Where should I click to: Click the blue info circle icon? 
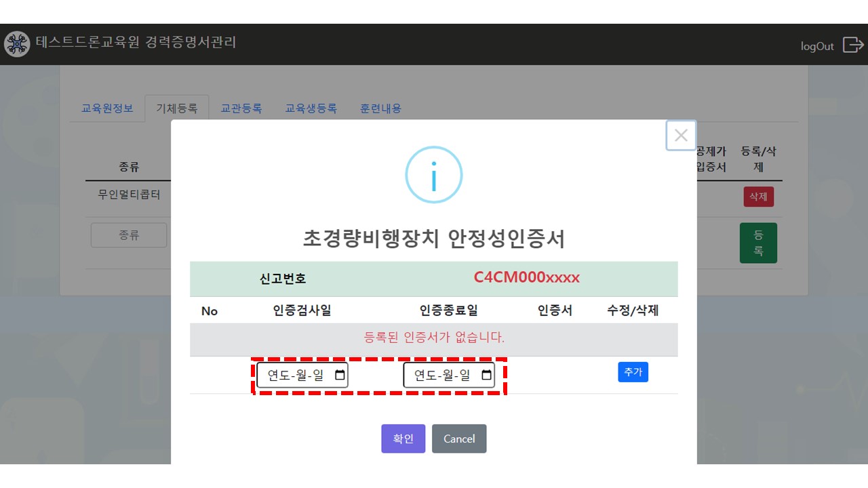point(433,175)
